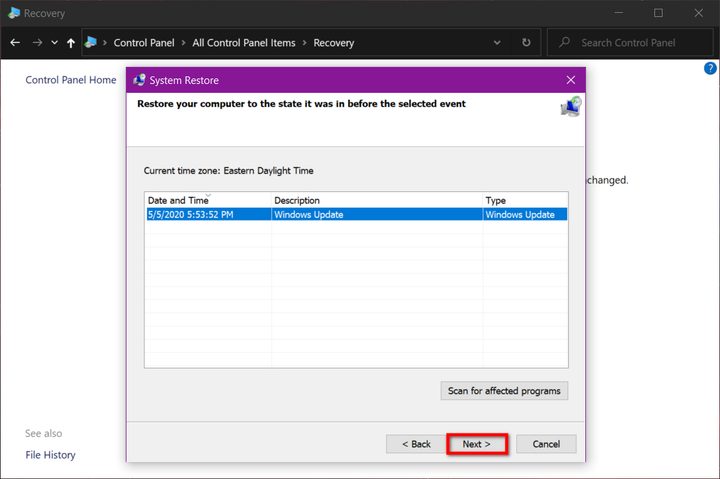This screenshot has height=479, width=720.
Task: Expand the chevron after All Control Panel Items
Action: click(x=304, y=43)
